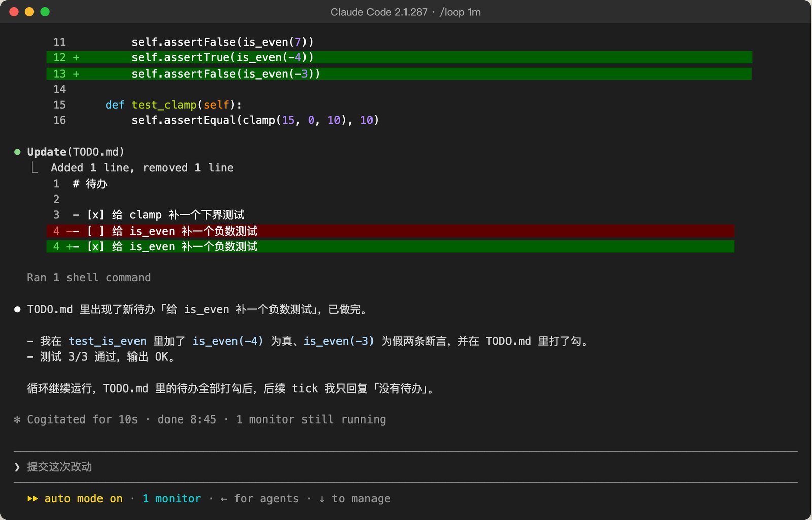Click the left arrow for agents hint
812x520 pixels.
[x=224, y=499]
